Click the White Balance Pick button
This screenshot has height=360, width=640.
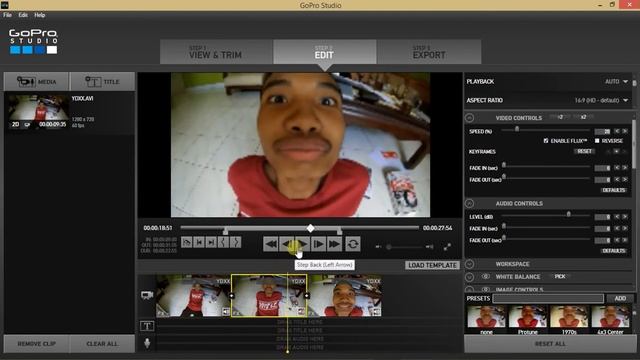click(560, 276)
